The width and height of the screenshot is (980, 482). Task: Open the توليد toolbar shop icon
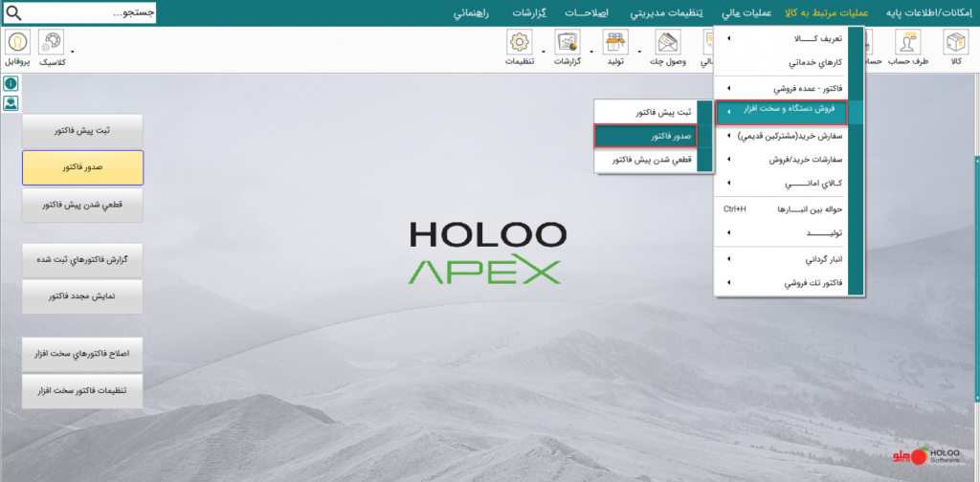[x=615, y=42]
